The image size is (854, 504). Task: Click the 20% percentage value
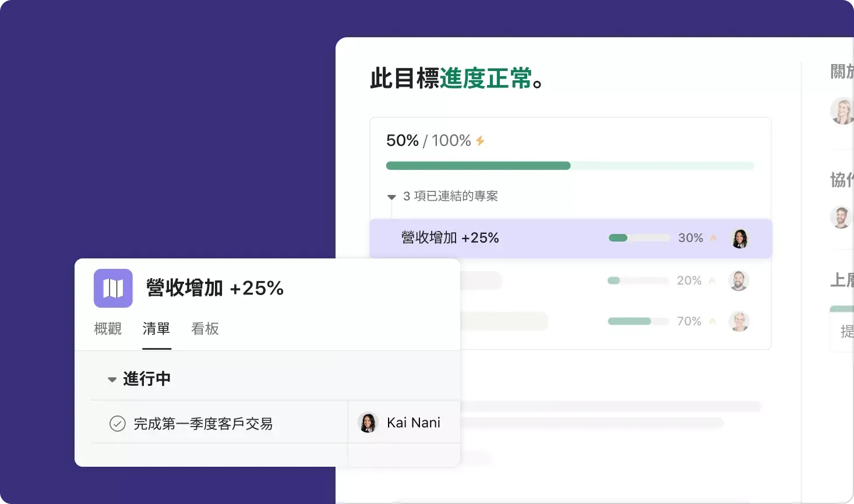pos(689,281)
